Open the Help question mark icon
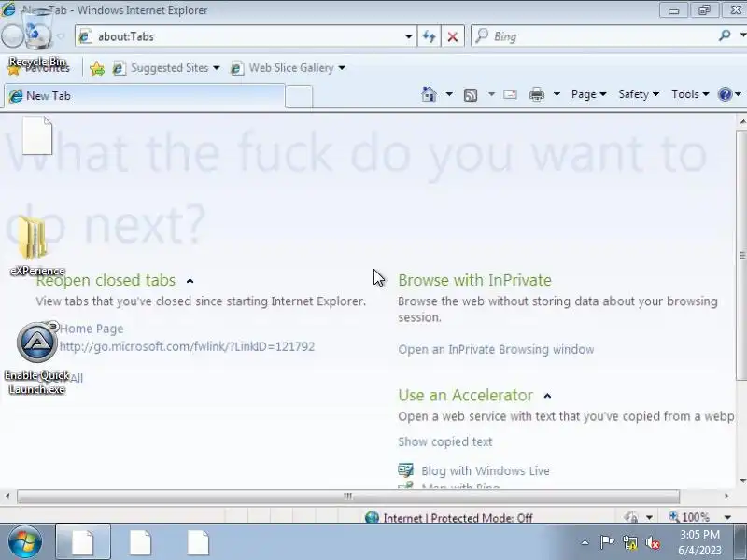 pos(725,94)
